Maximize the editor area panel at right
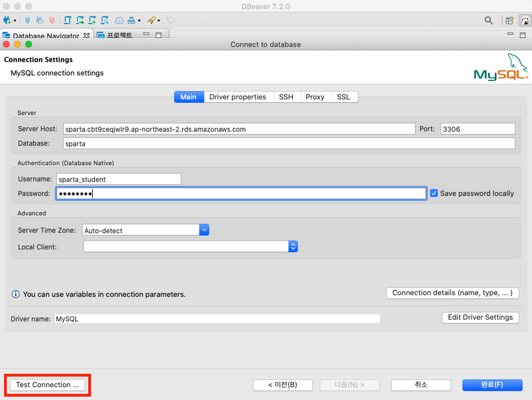This screenshot has width=532, height=400. pos(523,35)
